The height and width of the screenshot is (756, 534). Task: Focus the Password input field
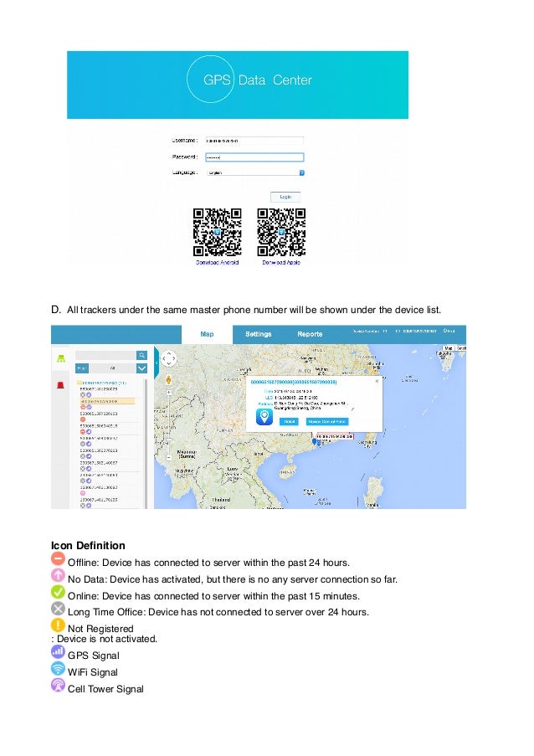[x=254, y=157]
